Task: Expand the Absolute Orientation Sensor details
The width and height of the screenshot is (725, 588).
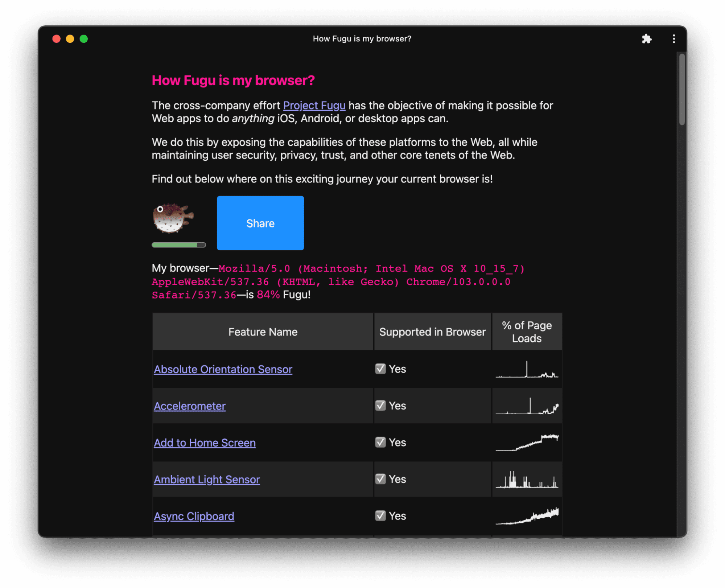Action: coord(222,369)
